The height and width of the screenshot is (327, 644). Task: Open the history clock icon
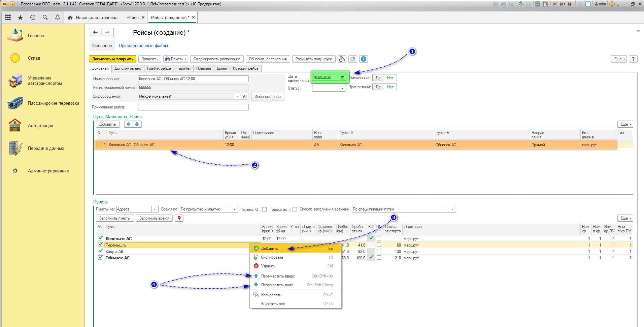point(33,18)
